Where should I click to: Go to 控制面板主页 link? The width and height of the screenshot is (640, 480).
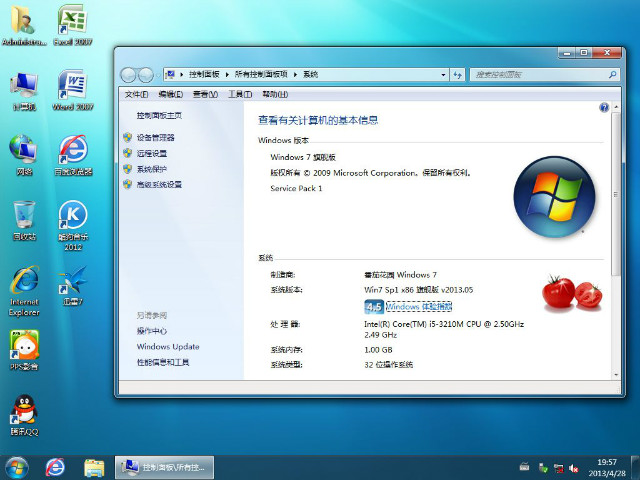tap(159, 116)
